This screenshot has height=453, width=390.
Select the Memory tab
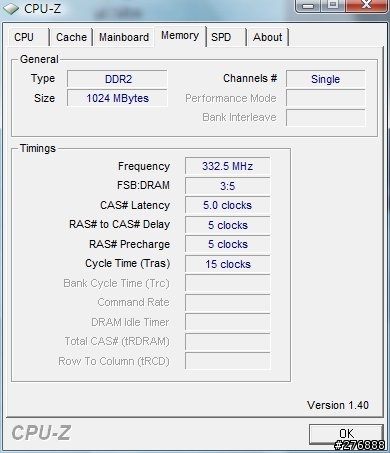[180, 35]
